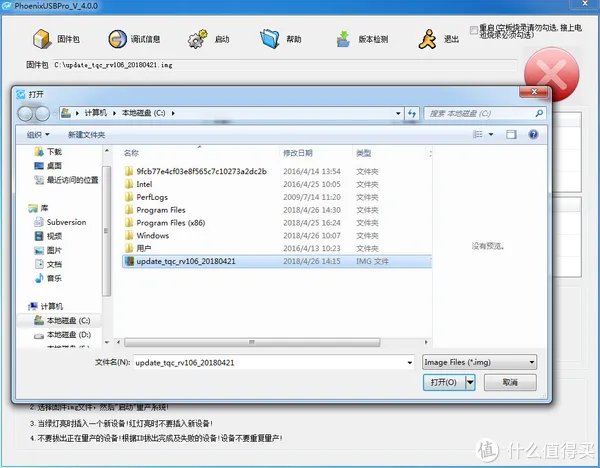Click 本地磁盘 (C:) breadcrumb in address bar
This screenshot has height=468, width=600.
(143, 113)
